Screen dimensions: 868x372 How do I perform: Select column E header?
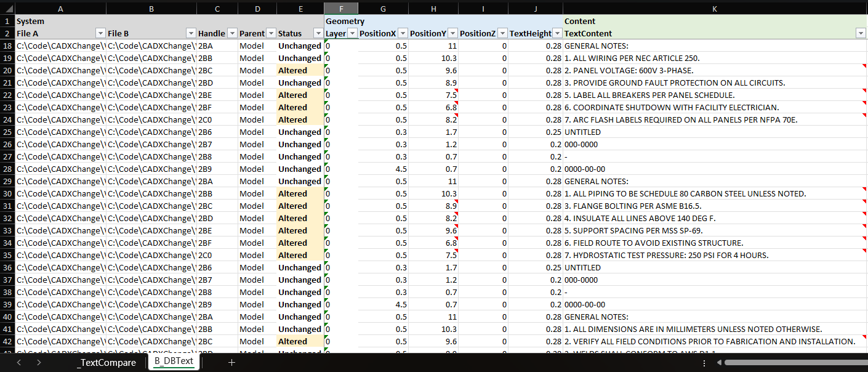click(300, 9)
